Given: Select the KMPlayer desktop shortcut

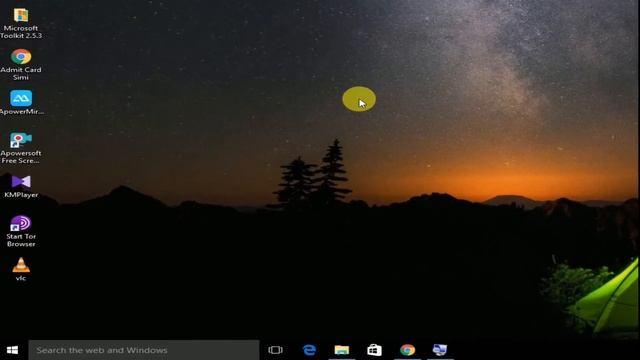Looking at the screenshot, I should click(21, 187).
